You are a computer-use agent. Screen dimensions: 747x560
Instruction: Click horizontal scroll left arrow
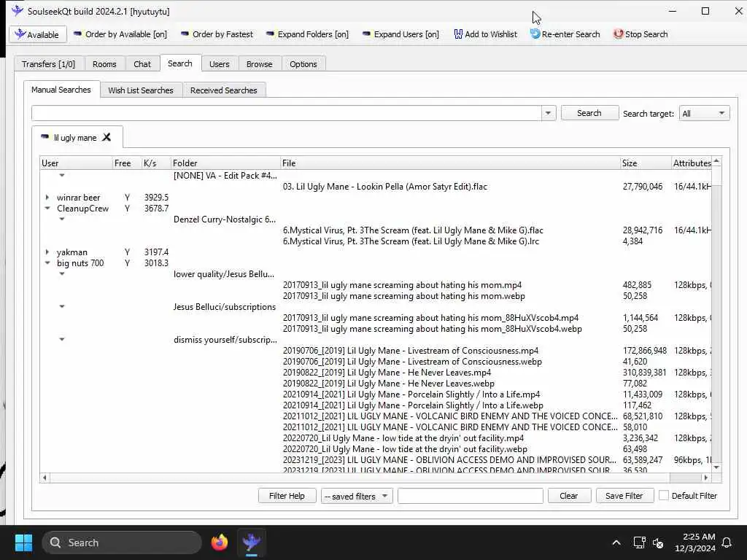[44, 478]
